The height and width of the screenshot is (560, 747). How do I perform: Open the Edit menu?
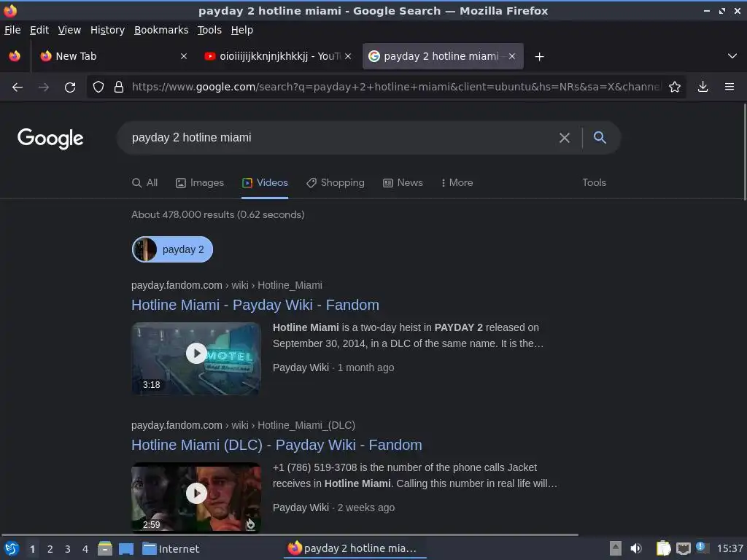coord(39,30)
